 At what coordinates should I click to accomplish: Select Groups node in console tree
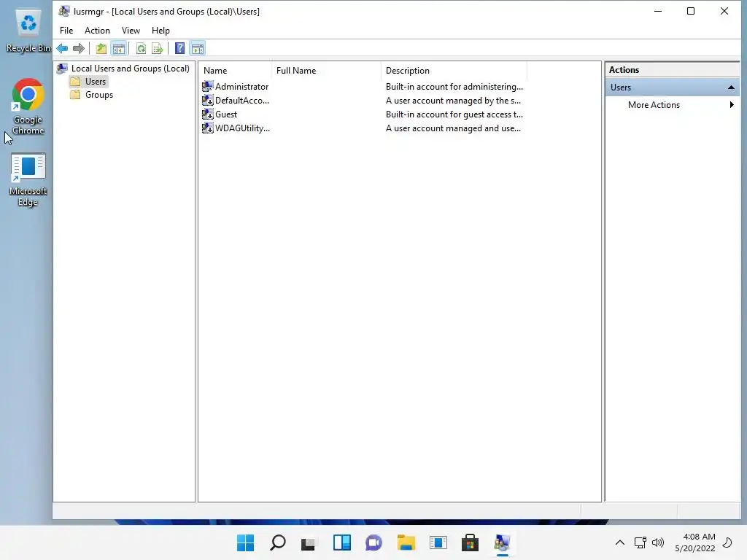coord(99,95)
